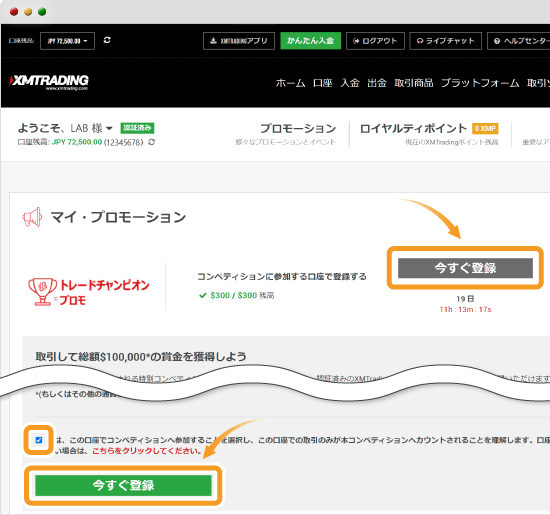The width and height of the screenshot is (550, 515).
Task: Open the JPY 72,500.00 account dropdown
Action: pyautogui.click(x=67, y=41)
